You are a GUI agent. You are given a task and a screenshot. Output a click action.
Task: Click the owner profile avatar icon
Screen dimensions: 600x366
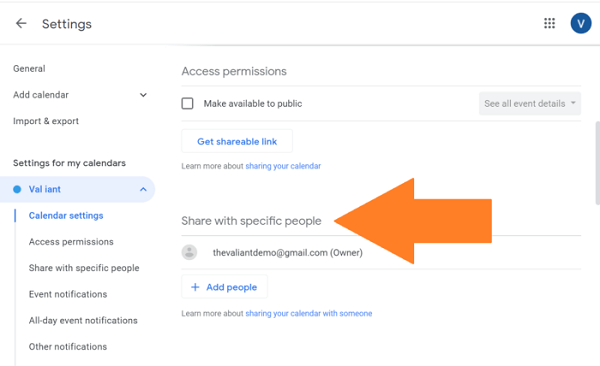click(189, 252)
